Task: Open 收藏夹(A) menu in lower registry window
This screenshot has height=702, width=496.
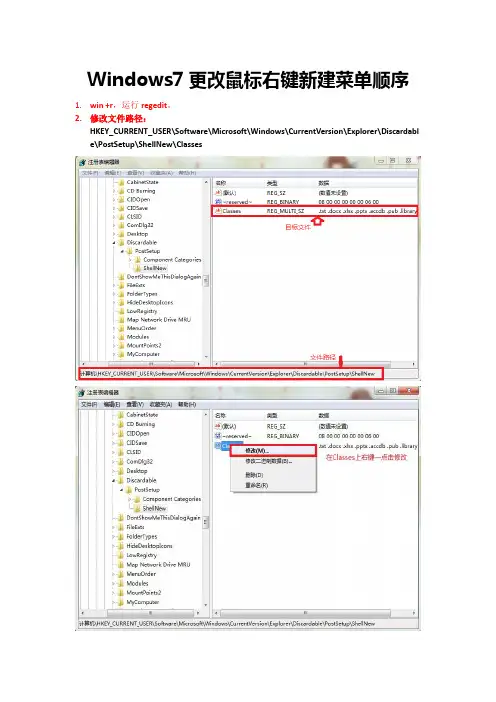Action: (x=161, y=404)
